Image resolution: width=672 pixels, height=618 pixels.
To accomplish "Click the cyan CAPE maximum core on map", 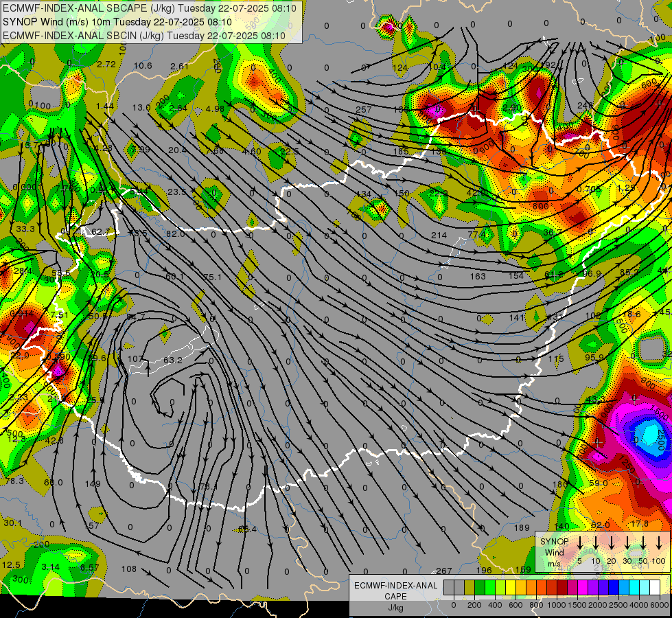I will click(x=651, y=434).
